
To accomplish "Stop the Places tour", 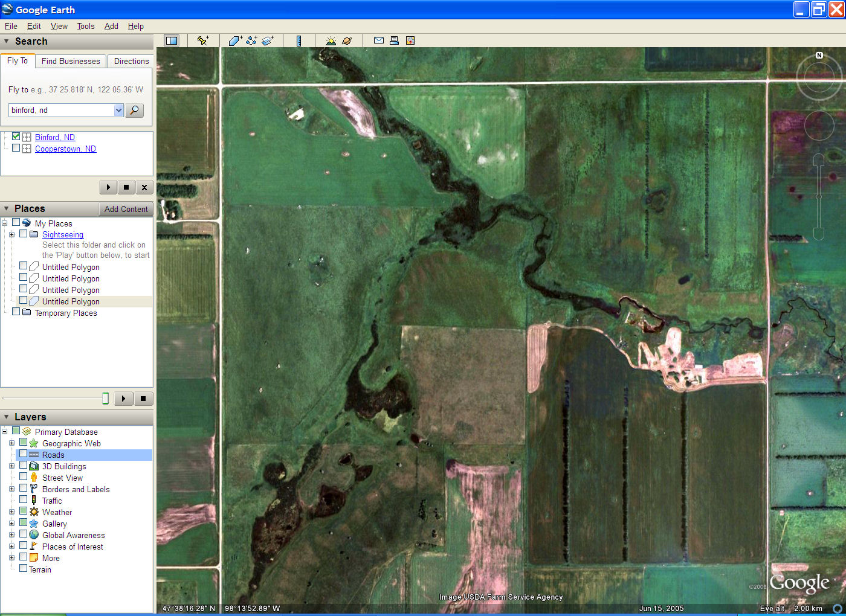I will point(143,399).
